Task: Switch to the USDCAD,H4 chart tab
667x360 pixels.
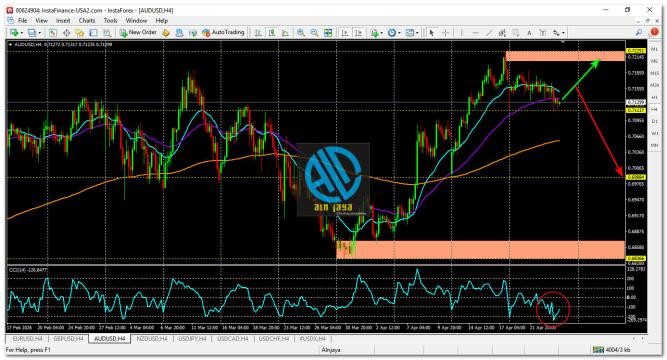Action: click(233, 339)
